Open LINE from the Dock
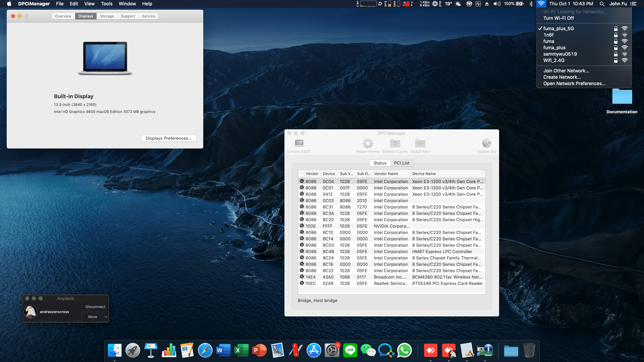Image resolution: width=644 pixels, height=362 pixels. pos(350,350)
